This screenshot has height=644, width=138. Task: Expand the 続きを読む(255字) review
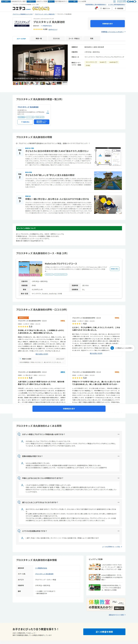tap(42, 354)
